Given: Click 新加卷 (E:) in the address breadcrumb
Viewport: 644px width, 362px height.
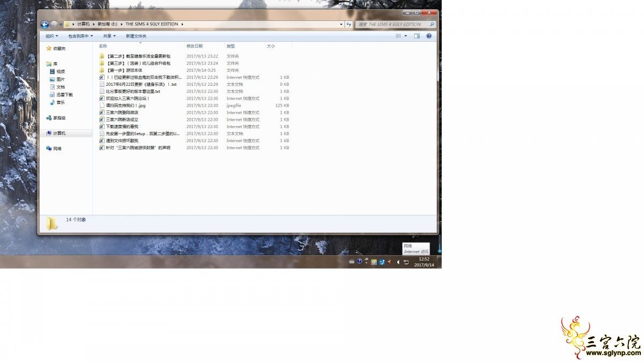Looking at the screenshot, I should tap(108, 24).
